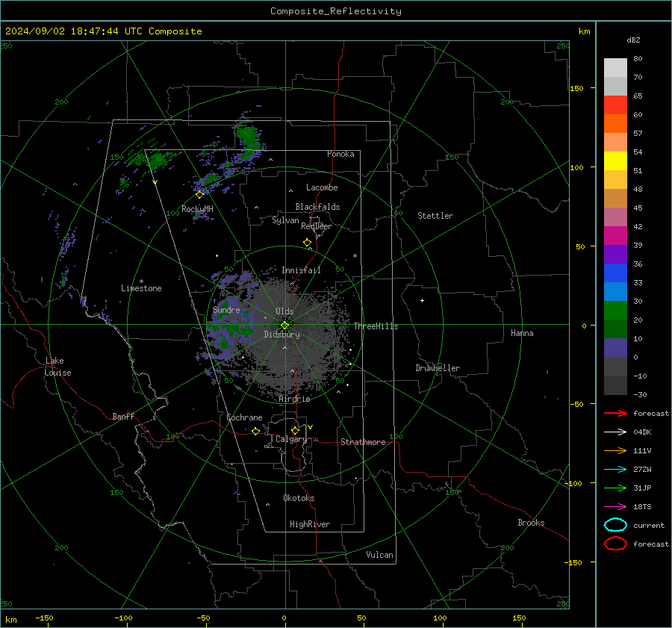Click the Innisfail label
This screenshot has width=672, height=628.
[x=301, y=270]
